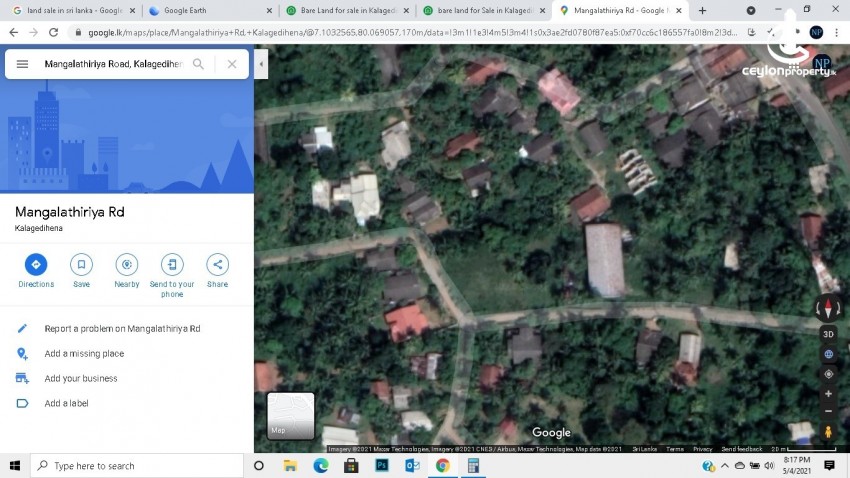Click the search magnifier icon
Viewport: 850px width, 478px height.
coord(198,64)
